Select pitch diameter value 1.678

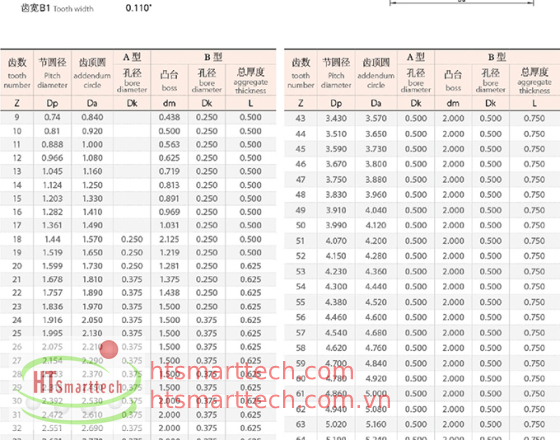click(52, 279)
